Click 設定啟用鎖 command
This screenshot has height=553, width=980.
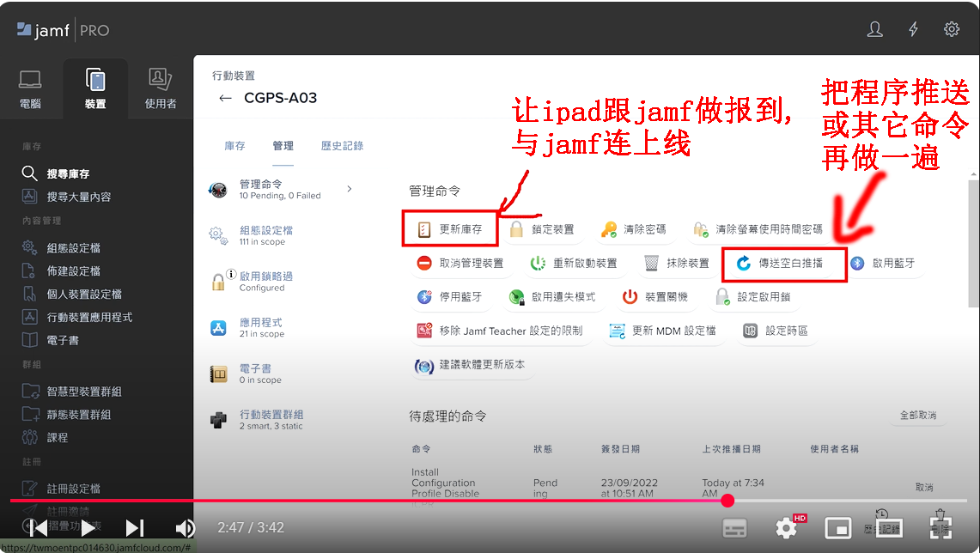point(753,297)
